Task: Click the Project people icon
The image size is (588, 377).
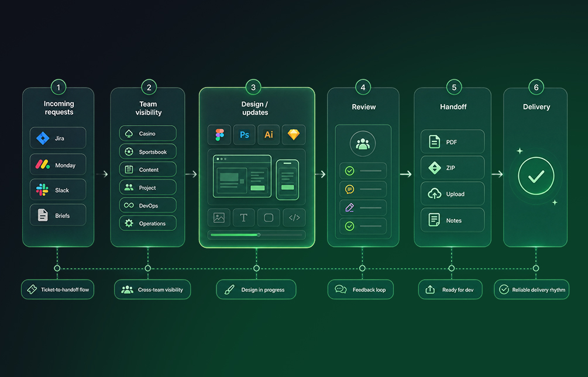Action: click(129, 188)
